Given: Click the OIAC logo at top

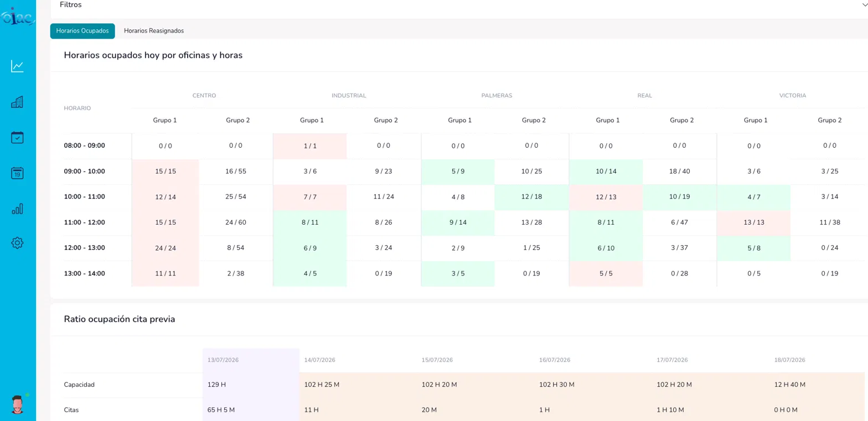Looking at the screenshot, I should [x=18, y=17].
